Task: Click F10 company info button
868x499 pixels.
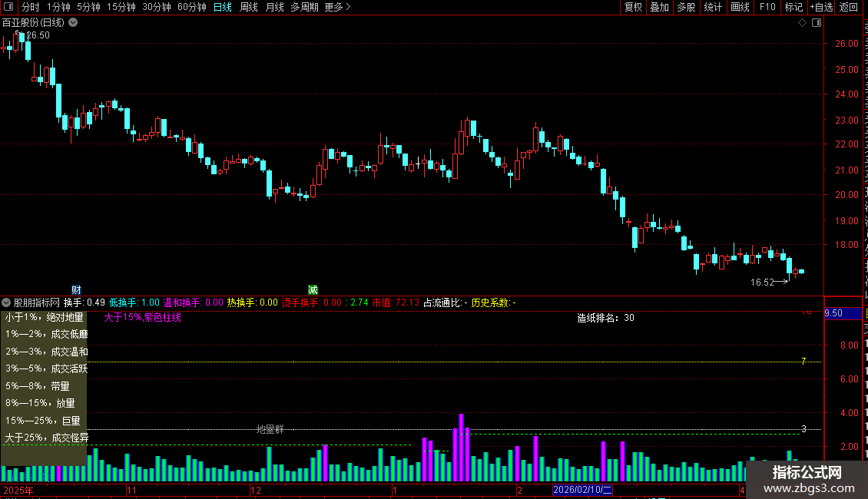Action: (767, 7)
